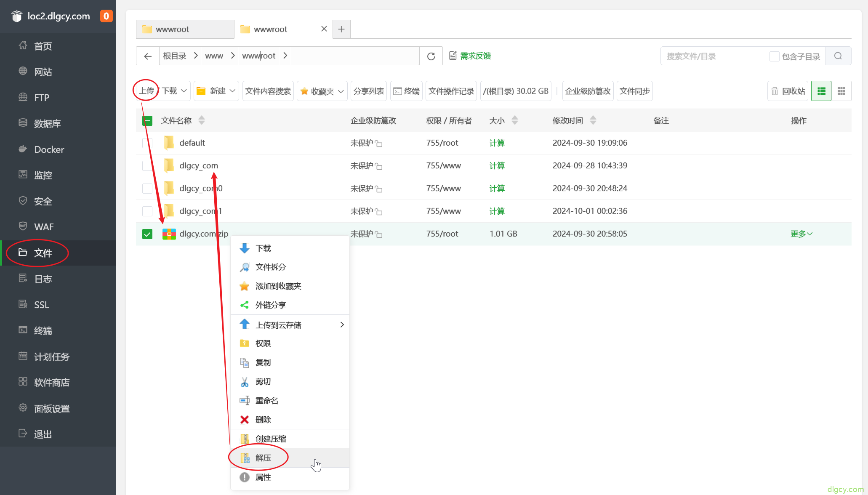
Task: Check the dlgcy_com1 folder checkbox
Action: coord(147,211)
